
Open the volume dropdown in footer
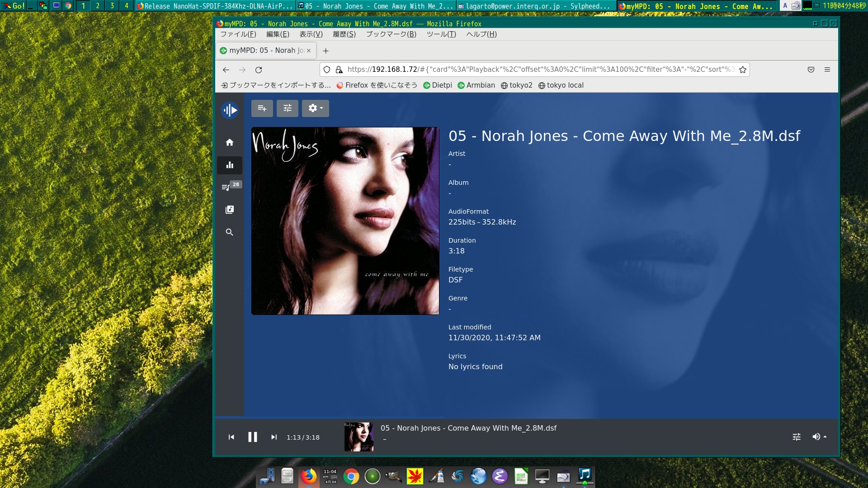(x=819, y=437)
